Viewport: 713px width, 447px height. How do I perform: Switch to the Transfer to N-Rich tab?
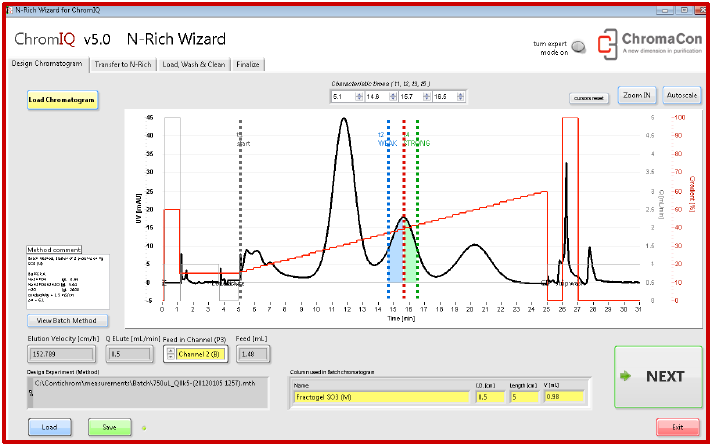122,64
